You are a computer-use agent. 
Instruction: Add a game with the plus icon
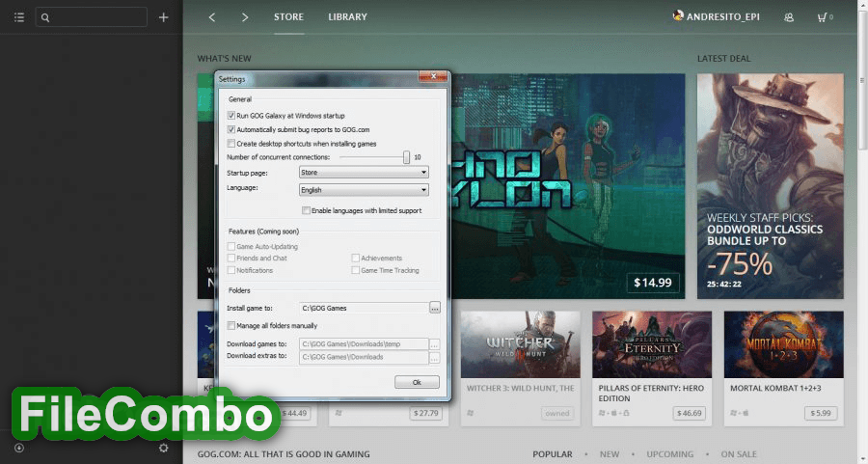point(163,17)
